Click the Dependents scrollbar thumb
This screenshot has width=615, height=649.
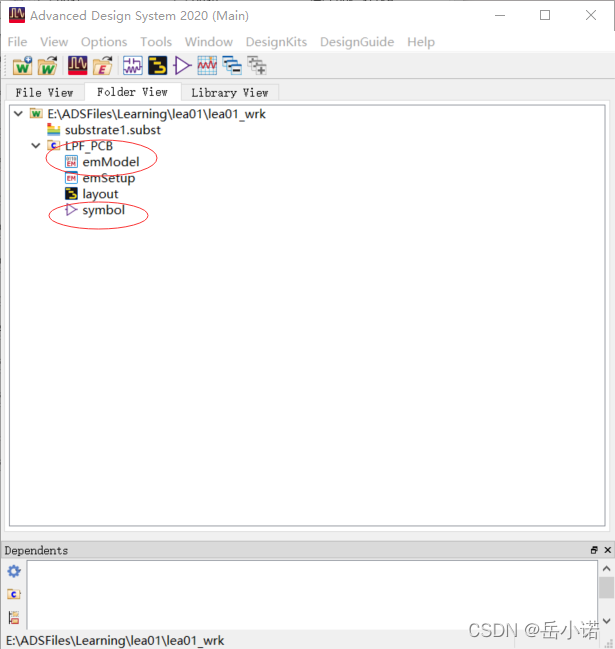(x=607, y=588)
